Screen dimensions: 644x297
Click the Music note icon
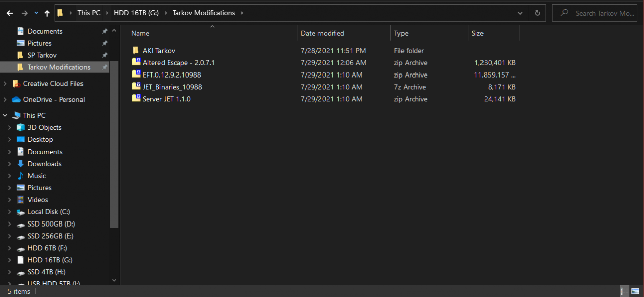point(21,176)
